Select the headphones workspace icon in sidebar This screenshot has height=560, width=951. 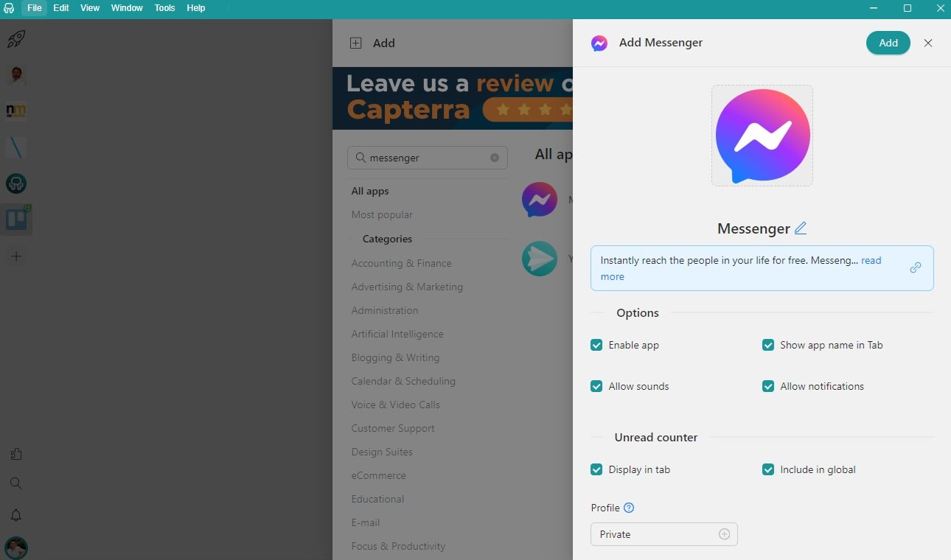(x=16, y=183)
